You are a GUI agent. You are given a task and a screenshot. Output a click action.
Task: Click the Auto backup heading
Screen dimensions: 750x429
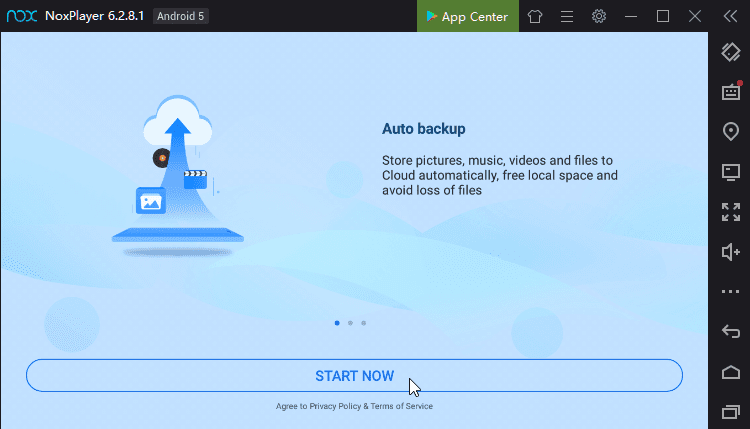click(423, 129)
